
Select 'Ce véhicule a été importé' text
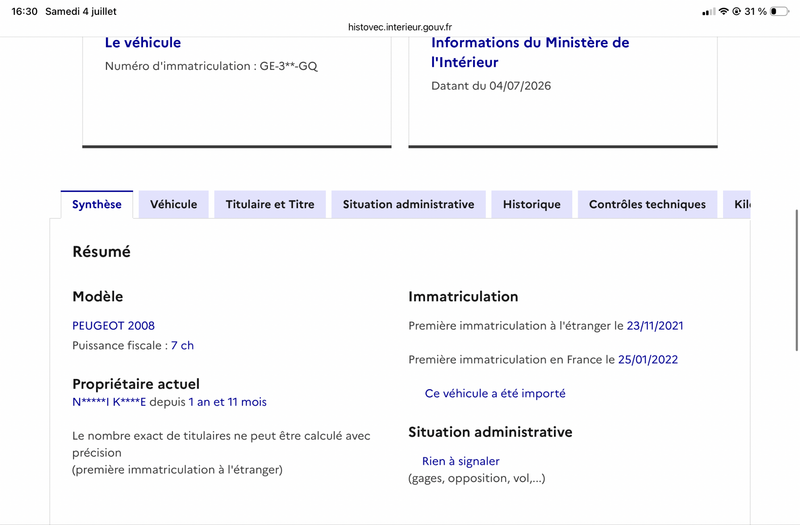(495, 393)
